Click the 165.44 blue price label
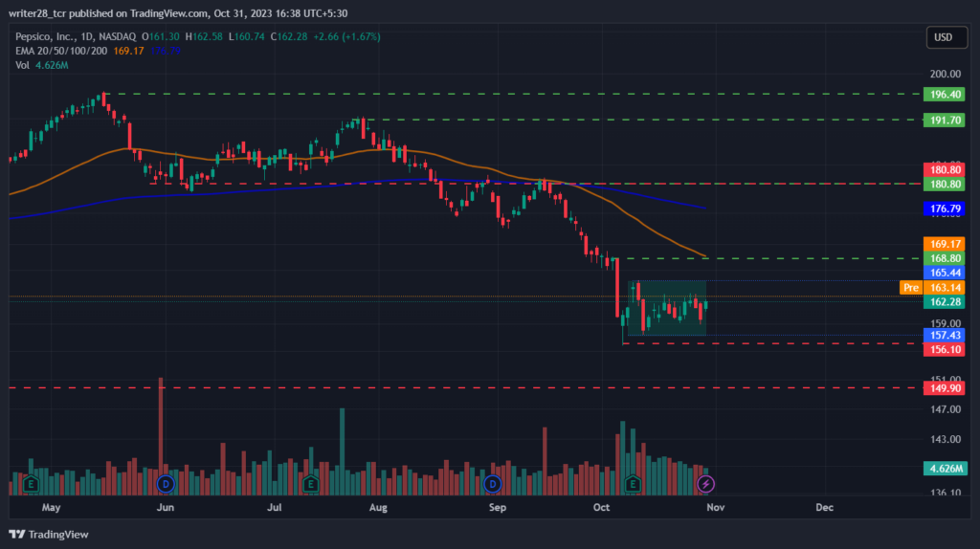Screen dimensions: 980x549 945,273
